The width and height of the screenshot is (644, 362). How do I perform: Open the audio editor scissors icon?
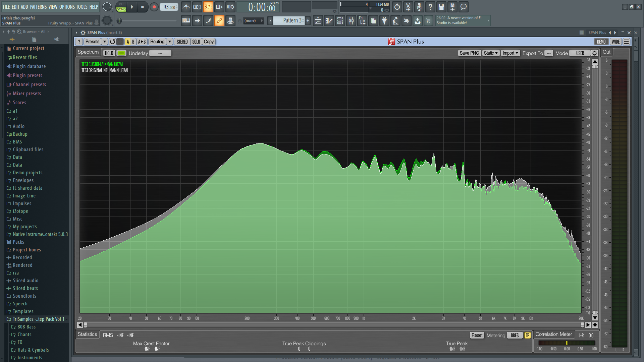(408, 7)
